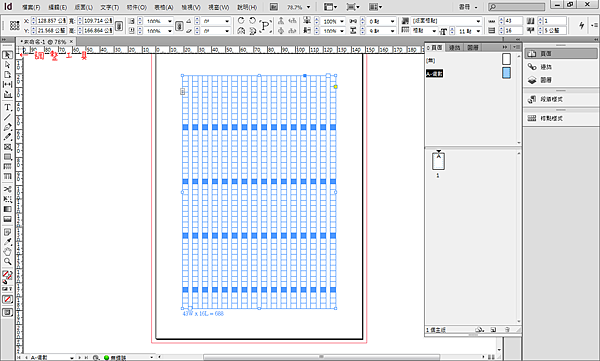600x361 pixels.
Task: Select the Direct Selection tool
Action: 7,65
